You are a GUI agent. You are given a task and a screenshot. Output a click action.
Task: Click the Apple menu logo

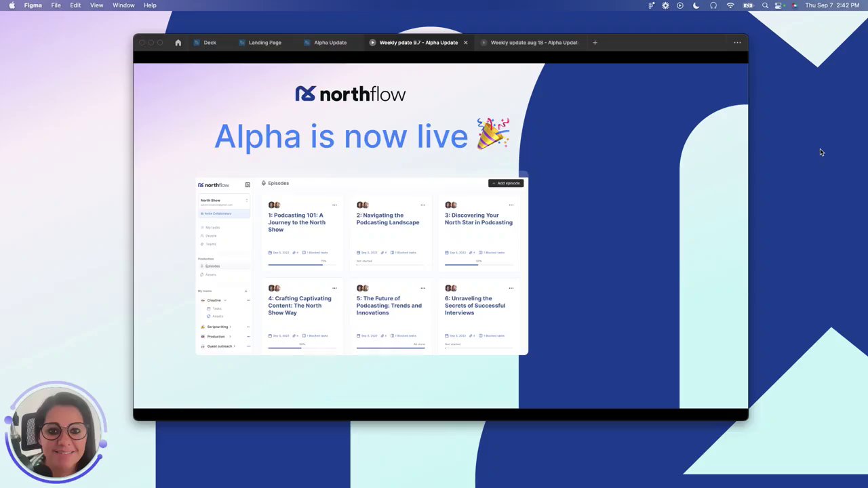click(12, 5)
